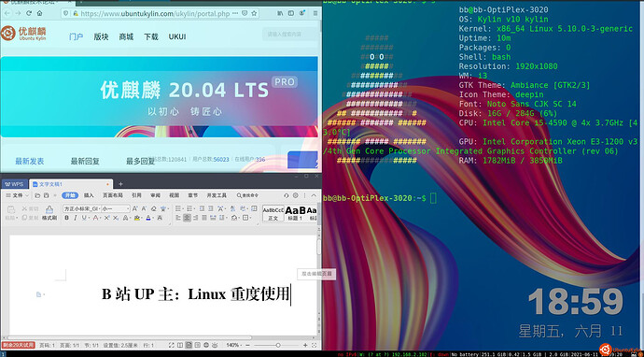Click the font color A button

click(148, 218)
